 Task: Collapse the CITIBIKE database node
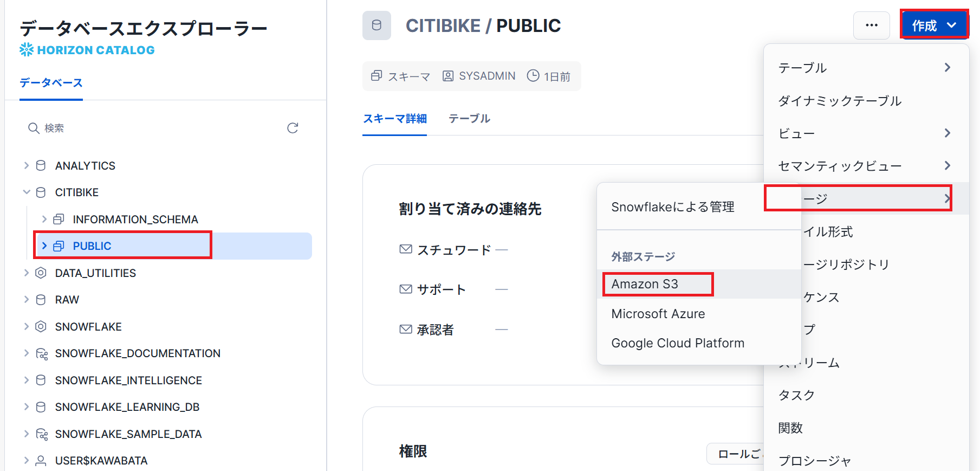[x=26, y=192]
